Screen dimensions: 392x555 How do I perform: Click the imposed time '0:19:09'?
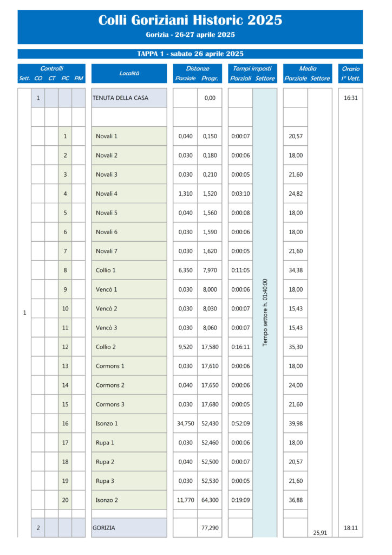click(240, 500)
